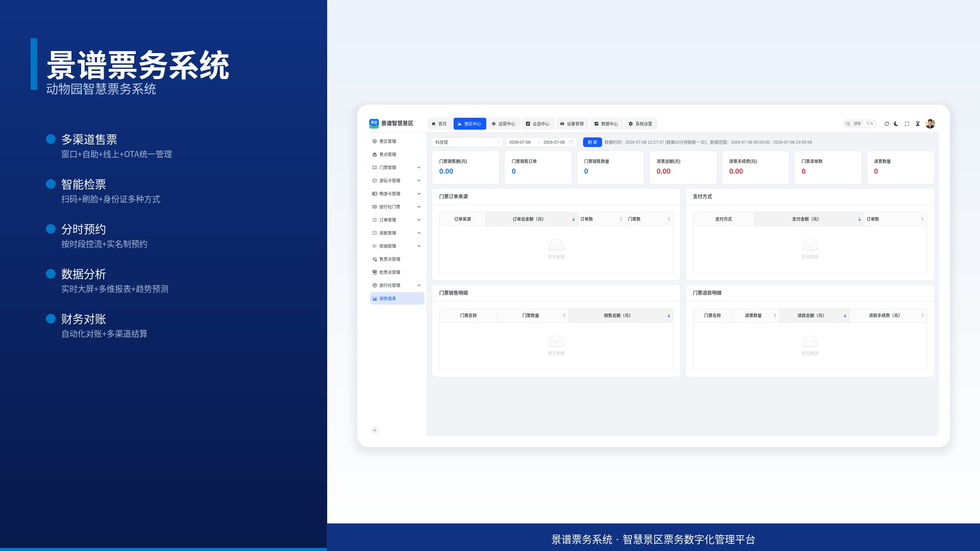Image resolution: width=980 pixels, height=551 pixels.
Task: Switch to the 业态中心 tab
Action: (538, 124)
